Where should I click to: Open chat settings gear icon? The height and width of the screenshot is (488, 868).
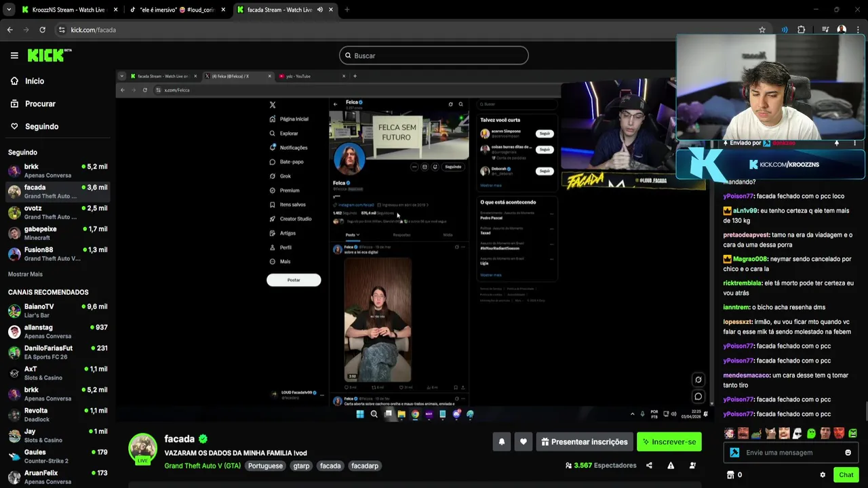(x=823, y=475)
